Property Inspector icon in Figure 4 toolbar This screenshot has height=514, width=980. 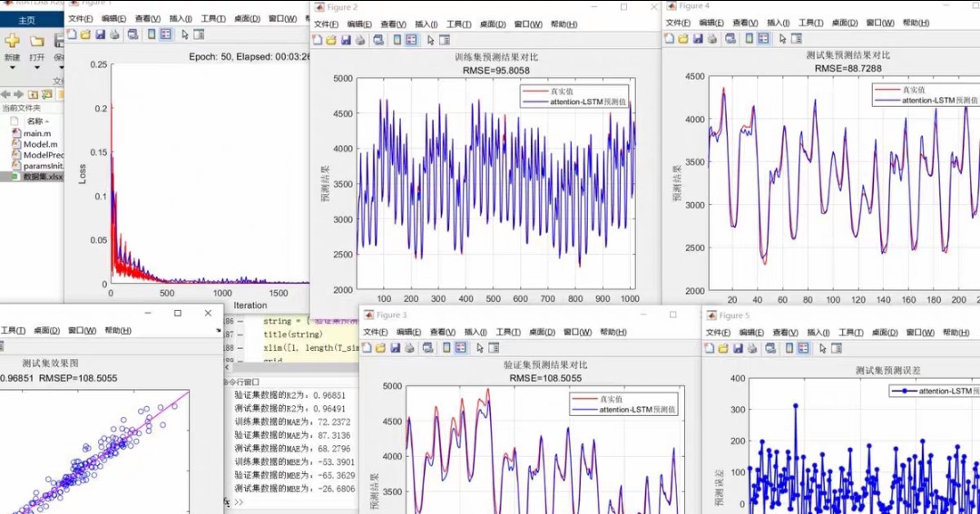[797, 39]
